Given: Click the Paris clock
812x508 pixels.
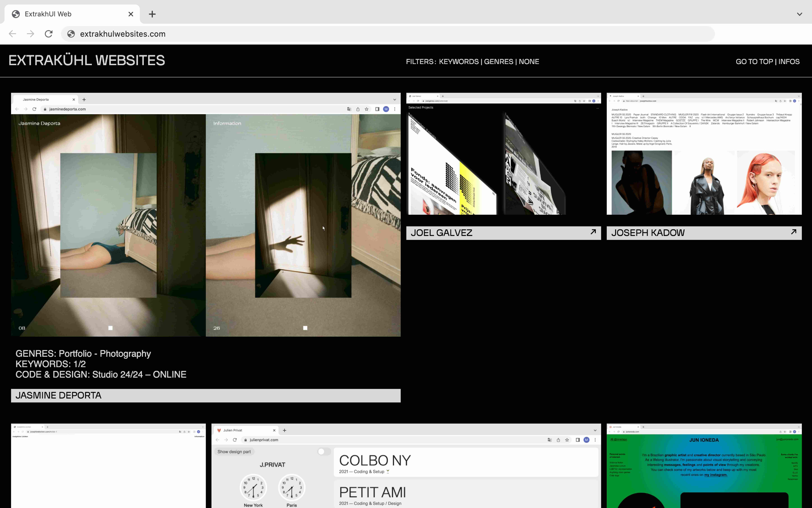Looking at the screenshot, I should tap(292, 487).
